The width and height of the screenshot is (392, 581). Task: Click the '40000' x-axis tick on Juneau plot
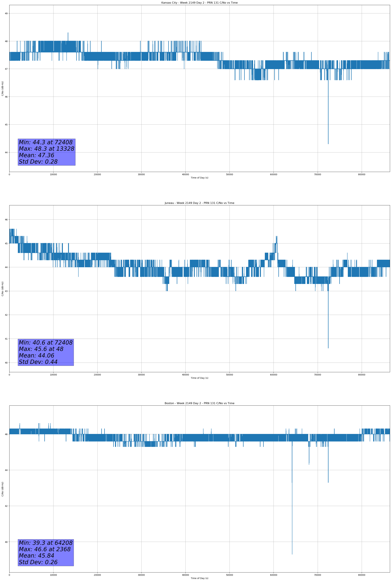(185, 375)
